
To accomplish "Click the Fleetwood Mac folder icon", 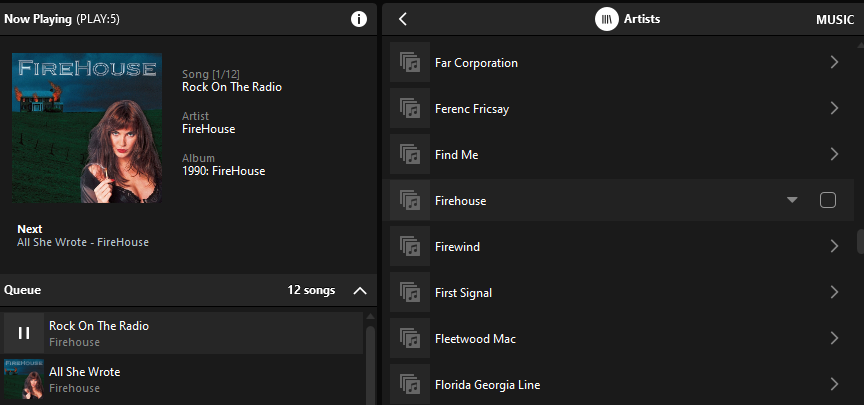I will 410,338.
